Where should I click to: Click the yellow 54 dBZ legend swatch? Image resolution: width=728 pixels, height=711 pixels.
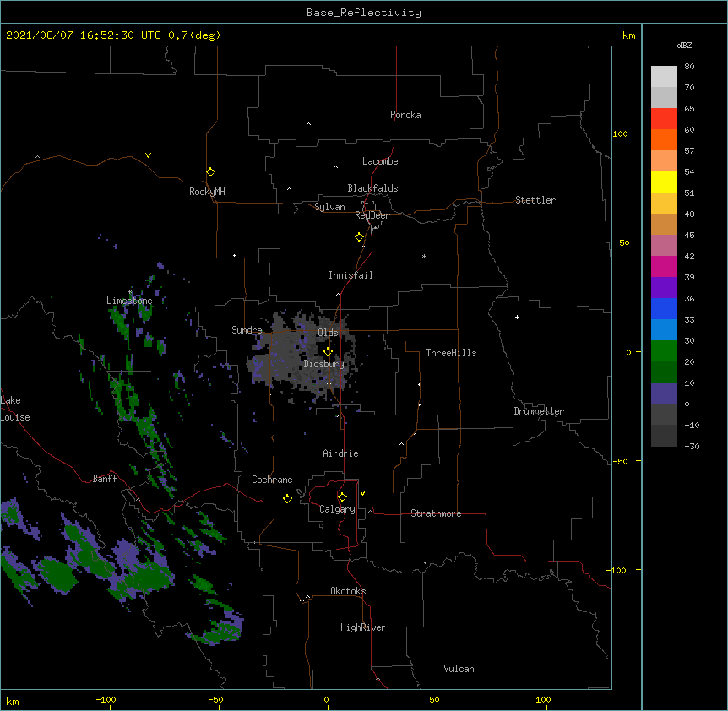[664, 182]
